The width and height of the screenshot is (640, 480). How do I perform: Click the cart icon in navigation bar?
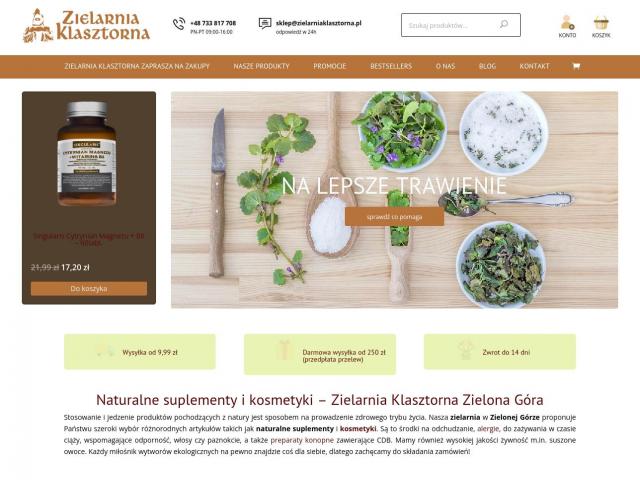point(576,66)
